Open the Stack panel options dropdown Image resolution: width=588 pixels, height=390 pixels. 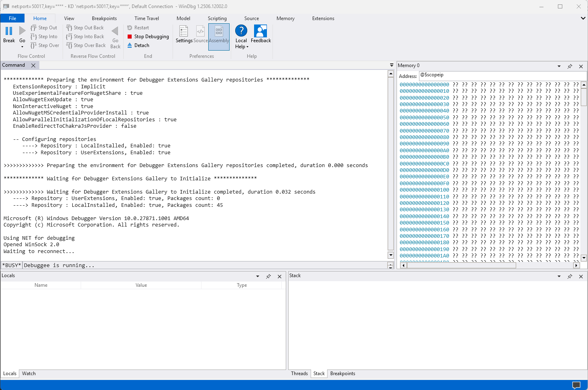[x=559, y=276]
